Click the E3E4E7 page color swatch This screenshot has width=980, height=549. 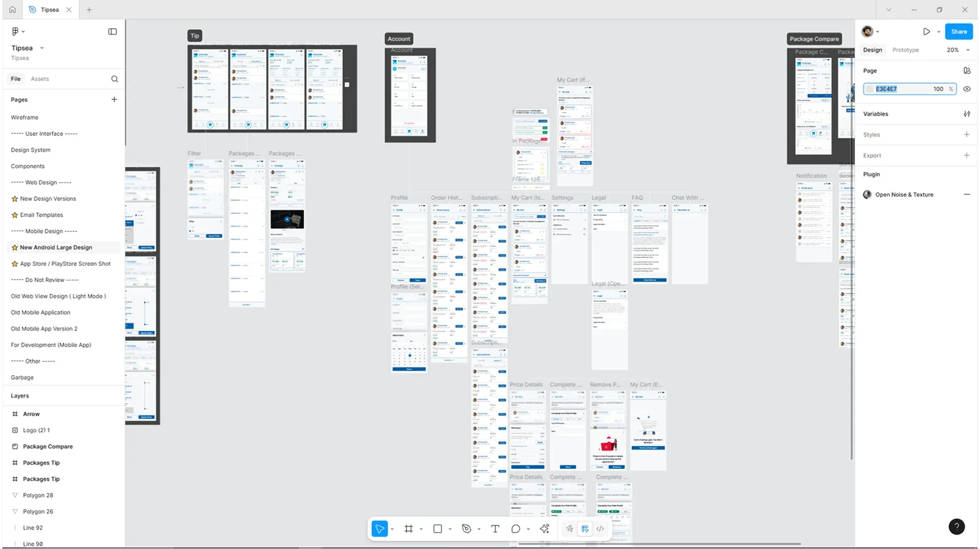tap(870, 89)
